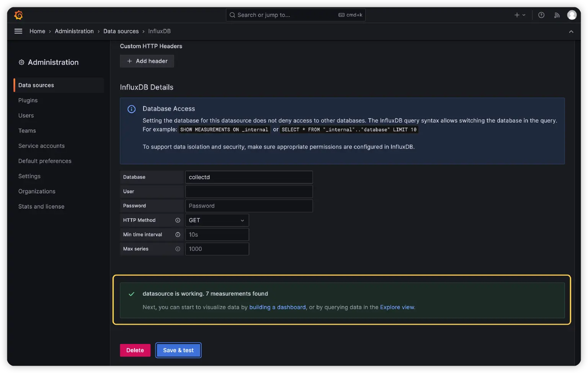
Task: Open the main navigation hamburger menu
Action: click(x=18, y=31)
